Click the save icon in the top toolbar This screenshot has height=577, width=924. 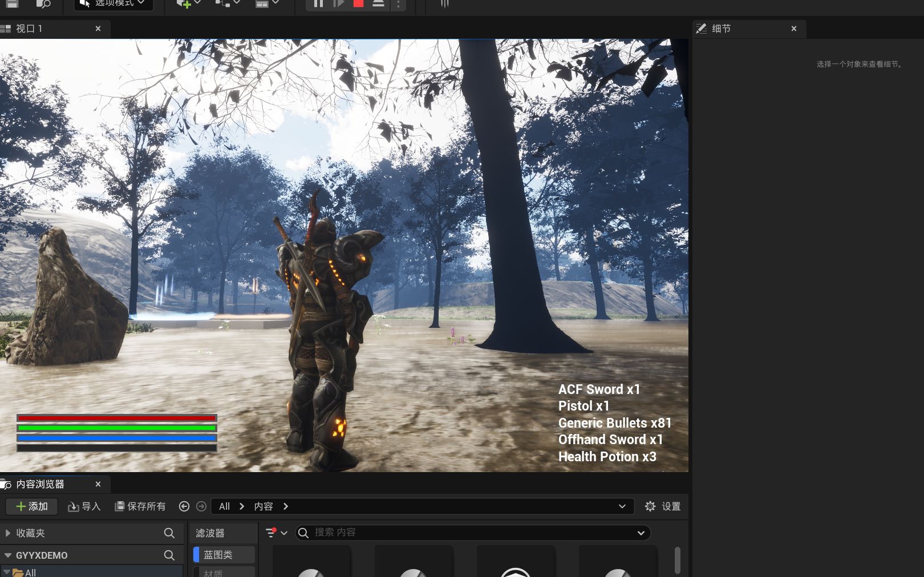point(12,3)
